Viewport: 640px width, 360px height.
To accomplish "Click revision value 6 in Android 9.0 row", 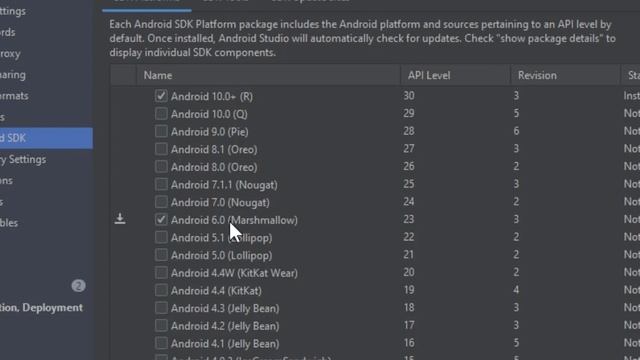I will 516,131.
